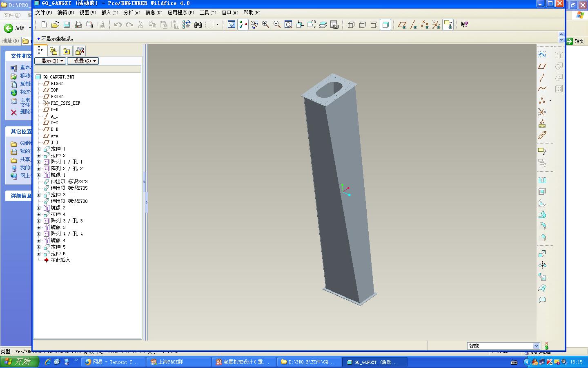Expand the 拉伸 3 feature node

click(x=39, y=195)
